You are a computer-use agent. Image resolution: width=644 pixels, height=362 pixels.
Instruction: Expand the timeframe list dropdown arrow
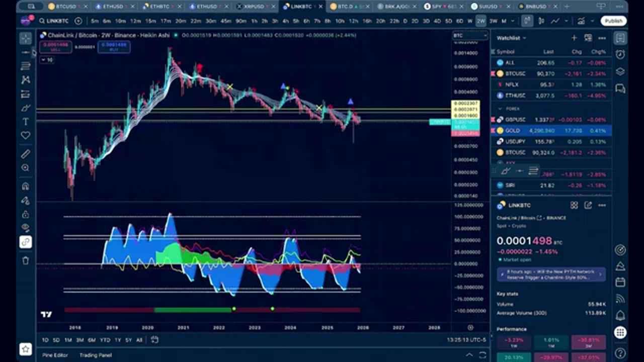pos(514,21)
